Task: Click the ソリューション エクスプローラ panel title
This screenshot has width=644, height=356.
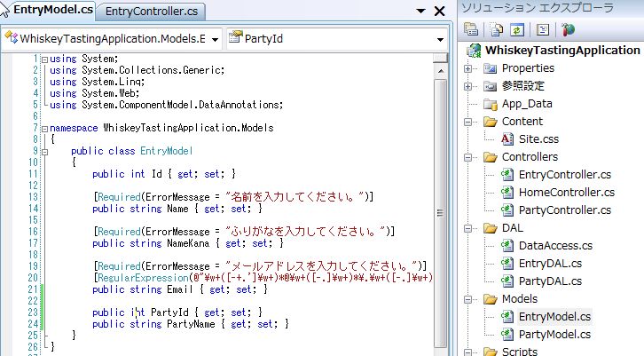Action: (538, 7)
